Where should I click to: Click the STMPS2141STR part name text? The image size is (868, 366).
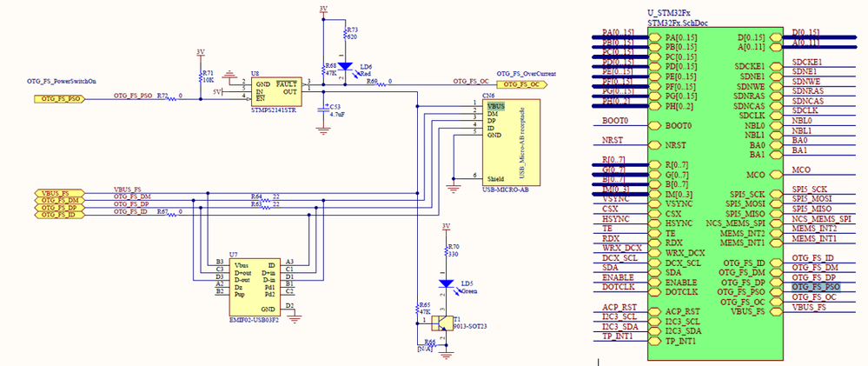273,110
